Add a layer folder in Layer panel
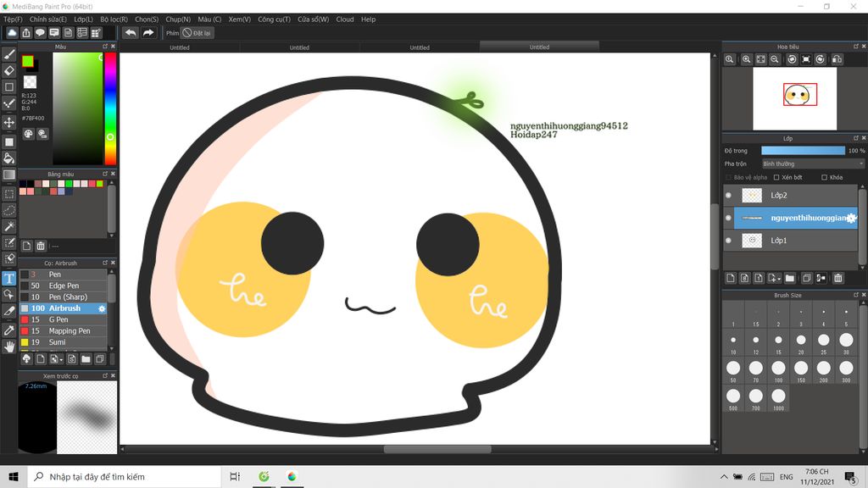Screen dimensions: 868x488 coord(790,278)
